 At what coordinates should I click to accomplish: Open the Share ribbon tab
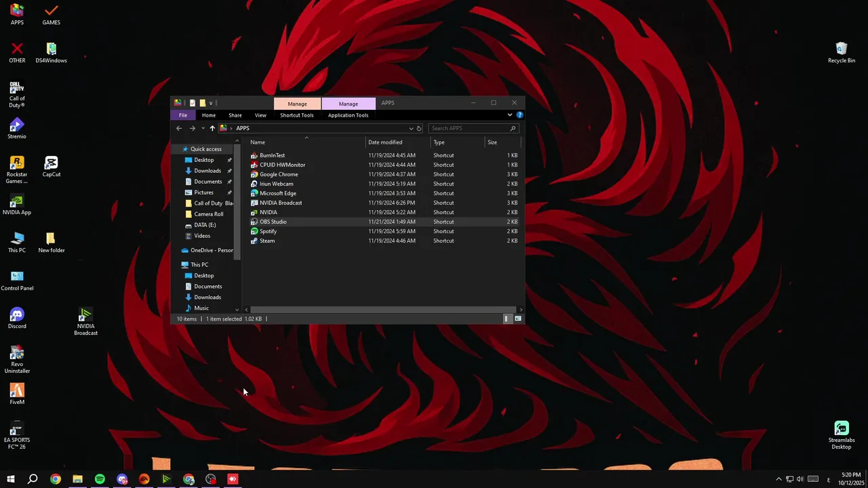235,115
